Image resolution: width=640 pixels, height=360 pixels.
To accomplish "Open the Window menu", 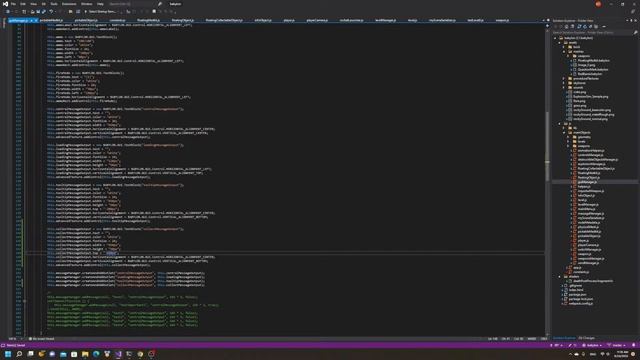I will tap(87, 4).
